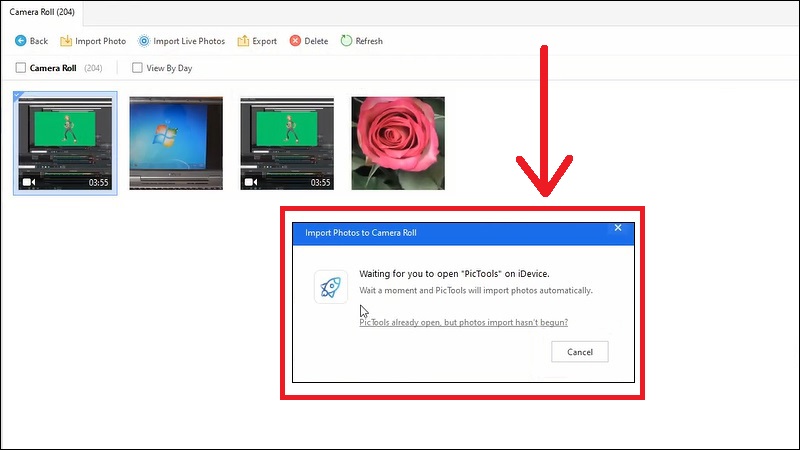
Task: Click the Back arrow icon
Action: [20, 41]
